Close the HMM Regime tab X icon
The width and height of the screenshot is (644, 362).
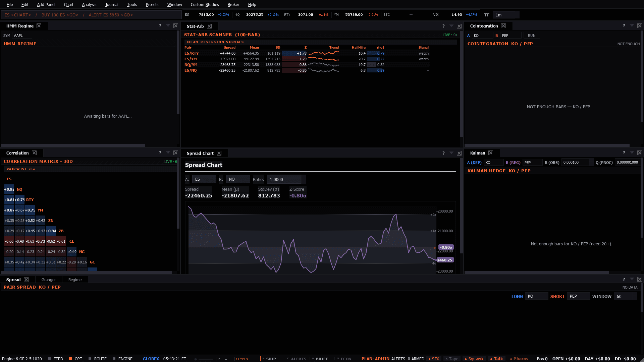pyautogui.click(x=39, y=26)
